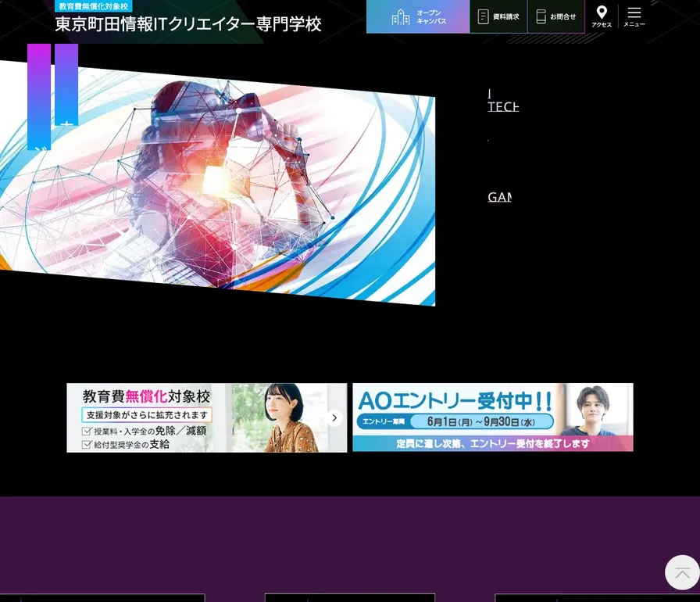Open the オープンキャンパス header button
This screenshot has width=700, height=602.
point(418,16)
